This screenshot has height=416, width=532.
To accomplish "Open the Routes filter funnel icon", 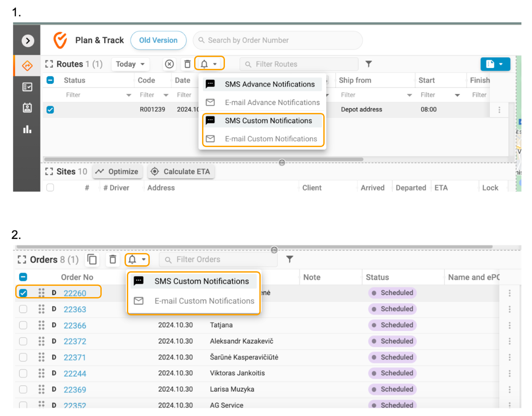I will tap(368, 64).
